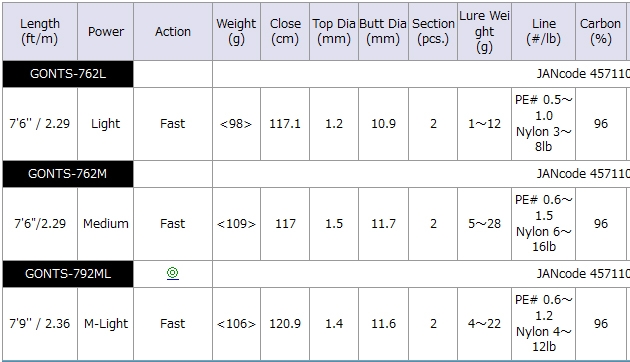The width and height of the screenshot is (630, 362).
Task: Select the GONTS-762M model header
Action: [68, 174]
